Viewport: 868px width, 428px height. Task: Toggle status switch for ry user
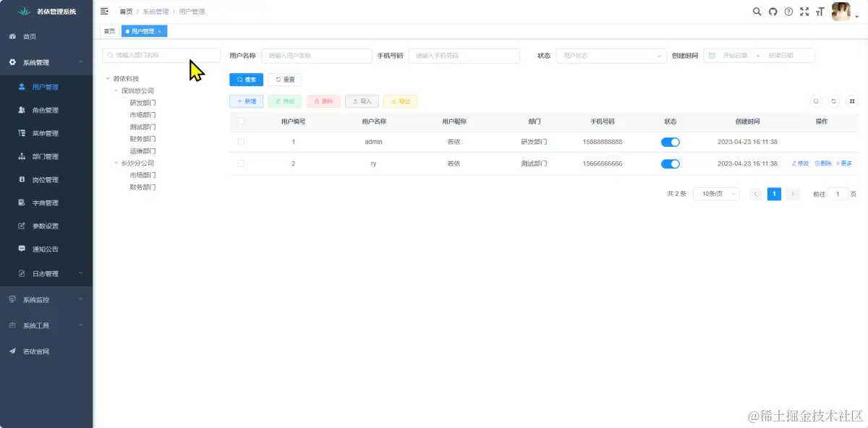671,164
